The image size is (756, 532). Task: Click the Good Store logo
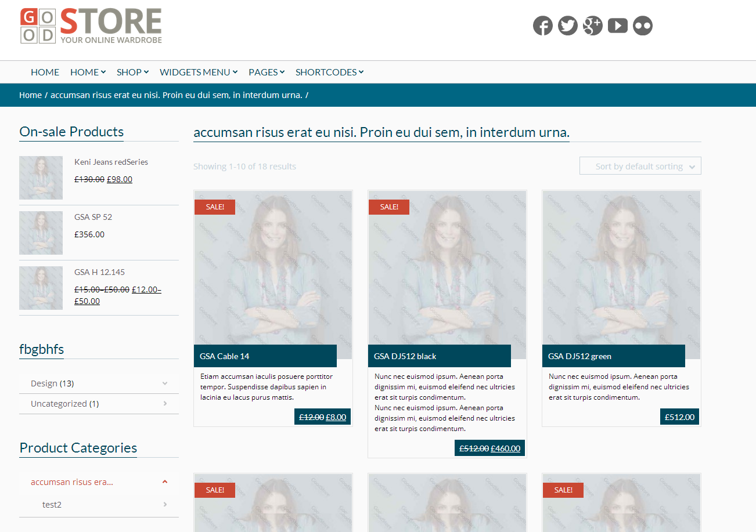(91, 26)
